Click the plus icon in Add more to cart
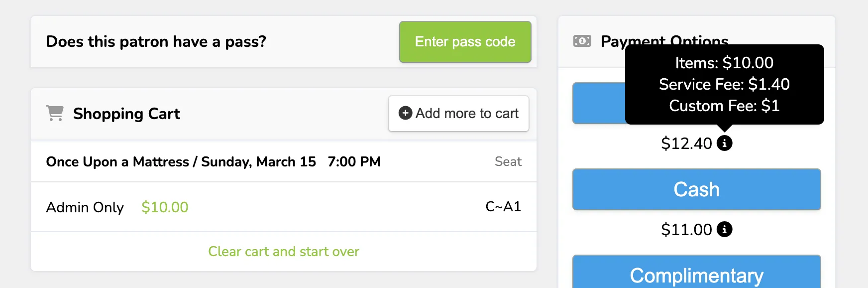868x288 pixels. pyautogui.click(x=405, y=113)
